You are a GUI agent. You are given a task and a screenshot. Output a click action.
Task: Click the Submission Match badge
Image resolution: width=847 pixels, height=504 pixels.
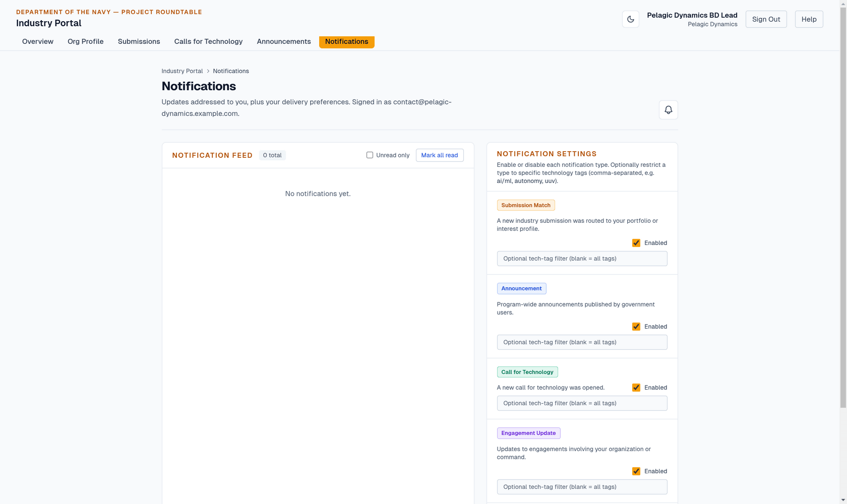[x=526, y=205]
